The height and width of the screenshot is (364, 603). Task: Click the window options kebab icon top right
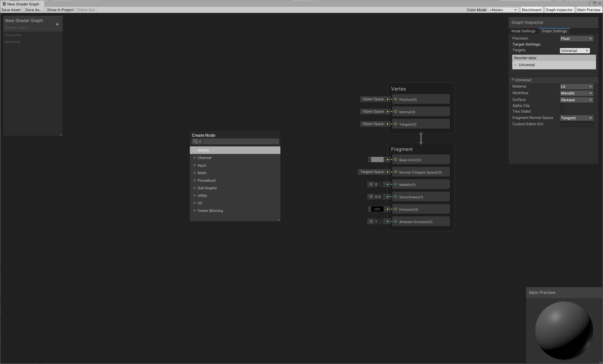(589, 3)
